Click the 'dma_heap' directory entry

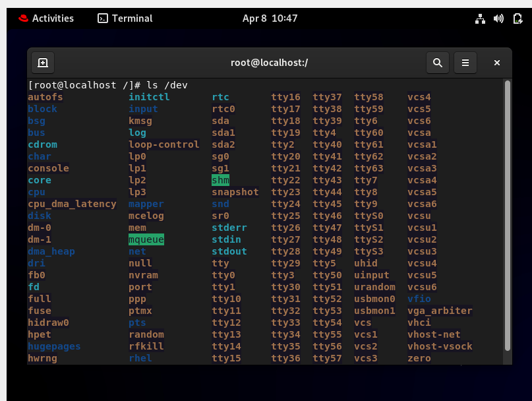tap(51, 251)
